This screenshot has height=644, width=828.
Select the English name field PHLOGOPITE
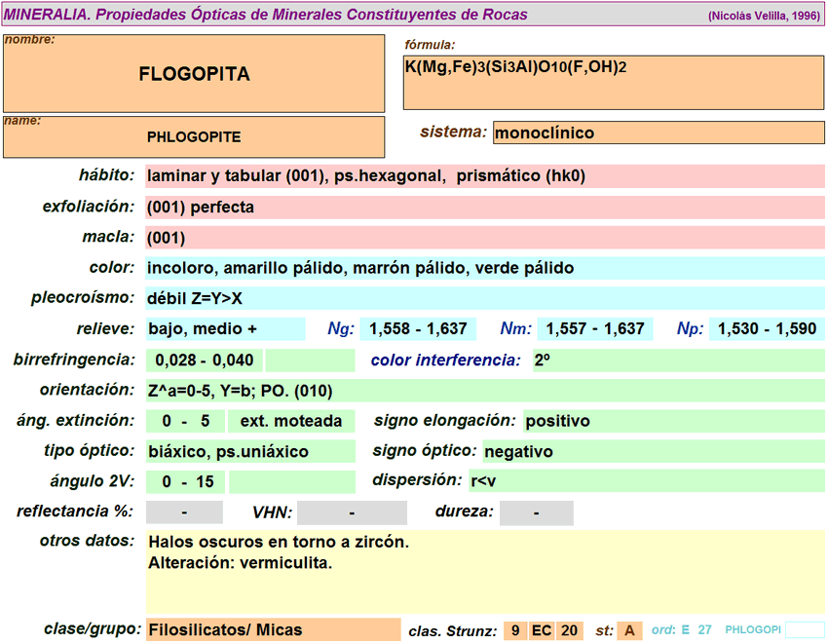click(194, 137)
